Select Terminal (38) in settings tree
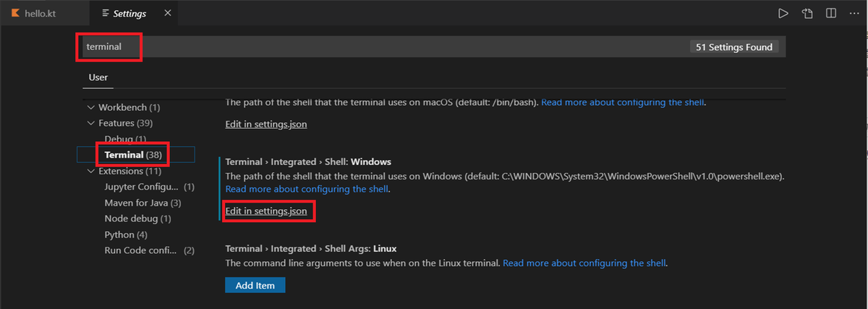The image size is (868, 309). pos(134,155)
